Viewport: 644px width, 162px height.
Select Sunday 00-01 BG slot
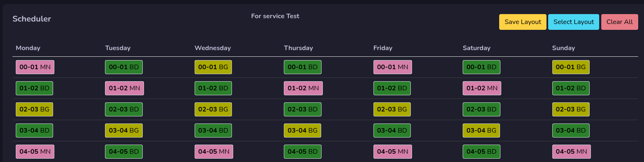(571, 67)
